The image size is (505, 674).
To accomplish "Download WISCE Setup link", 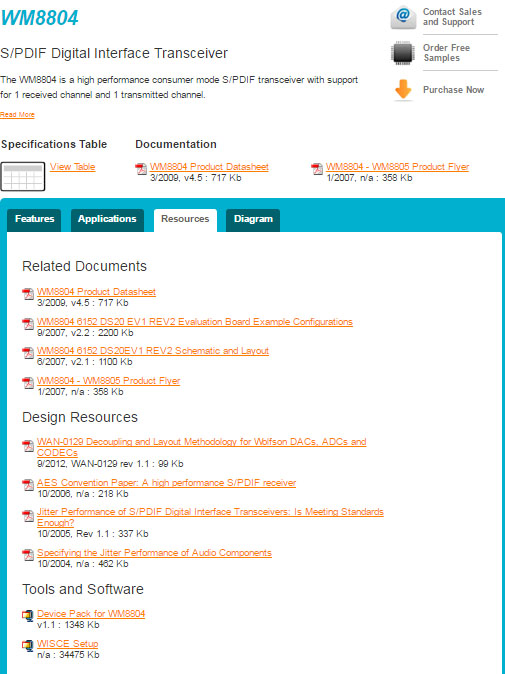I will [x=67, y=644].
